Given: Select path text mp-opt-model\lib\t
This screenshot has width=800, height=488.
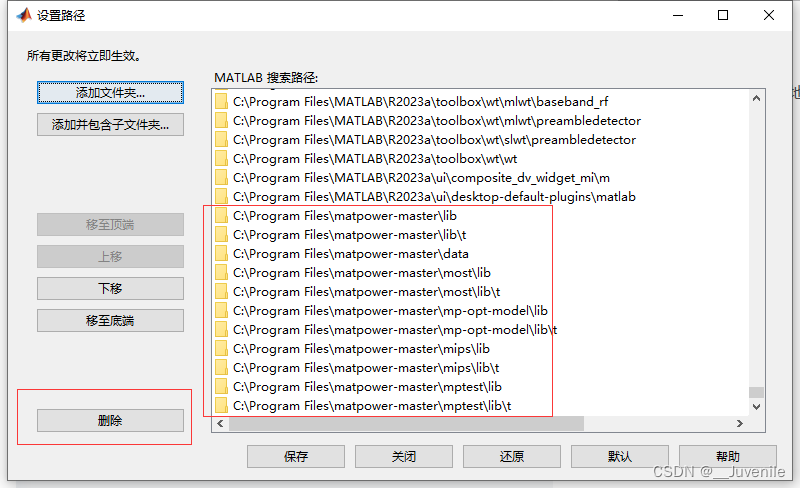Looking at the screenshot, I should coord(395,330).
